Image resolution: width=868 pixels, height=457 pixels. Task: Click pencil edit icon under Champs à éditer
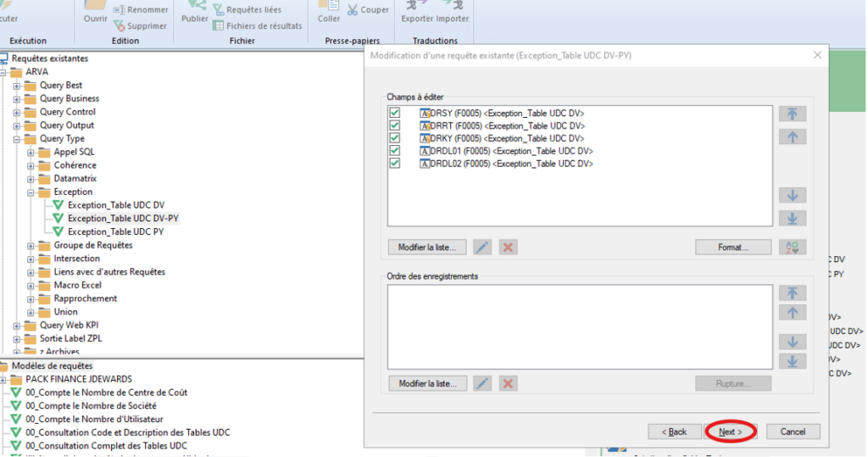[x=481, y=248]
